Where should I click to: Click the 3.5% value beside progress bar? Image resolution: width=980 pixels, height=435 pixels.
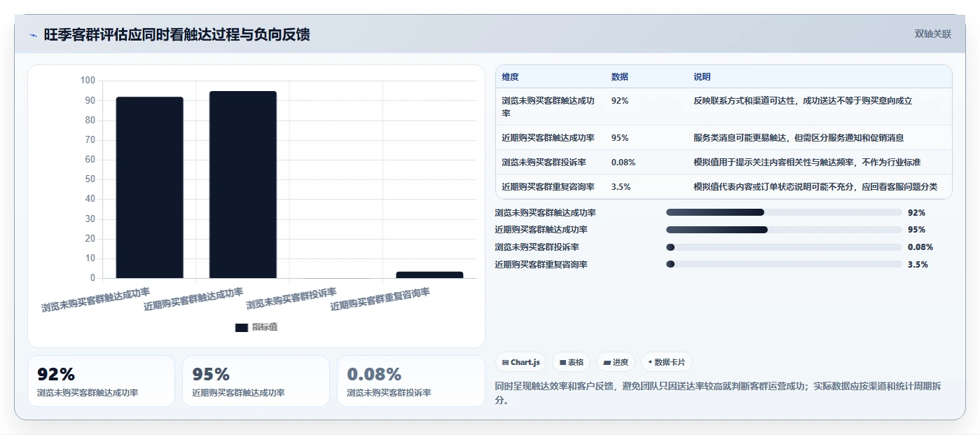[918, 264]
